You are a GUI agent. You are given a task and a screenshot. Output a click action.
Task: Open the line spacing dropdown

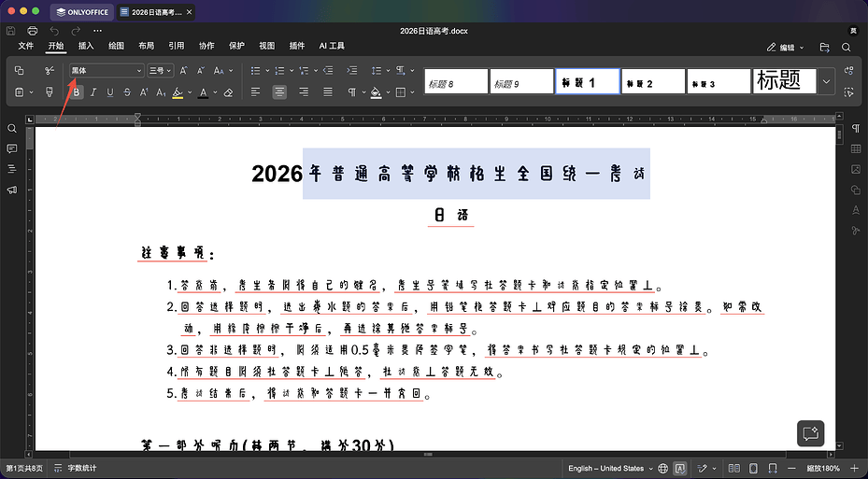coord(380,70)
